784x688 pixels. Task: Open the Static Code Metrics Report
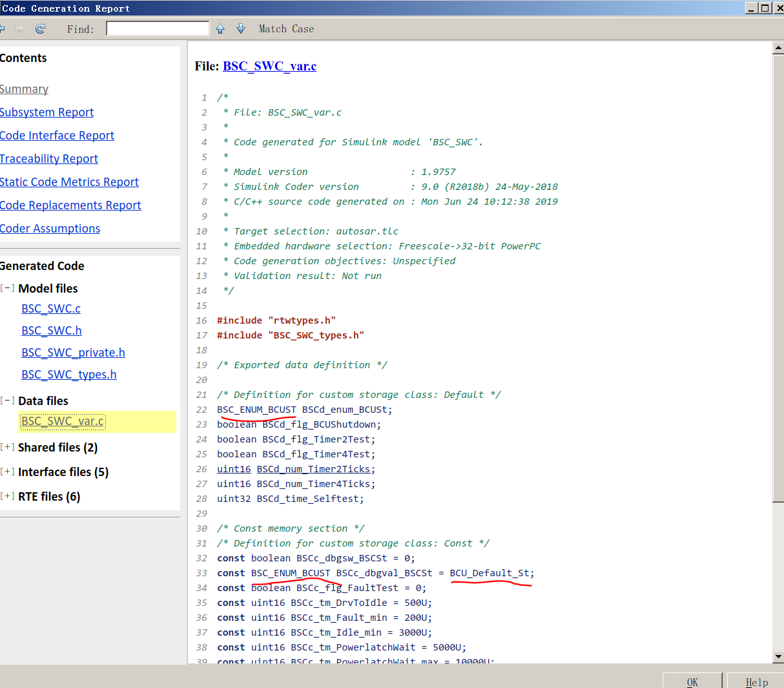coord(69,182)
